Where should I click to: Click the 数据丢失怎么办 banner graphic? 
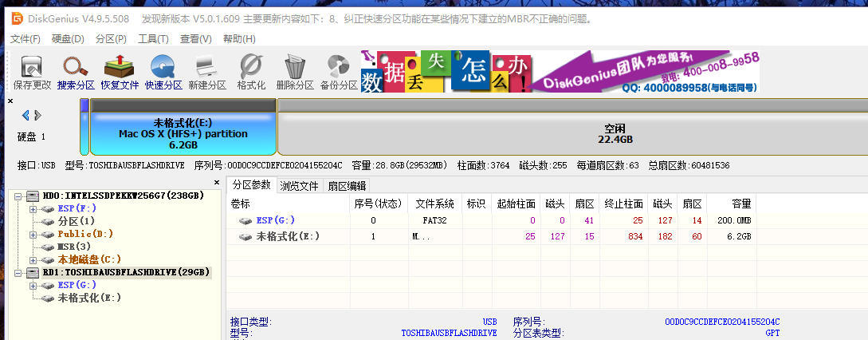click(x=446, y=72)
